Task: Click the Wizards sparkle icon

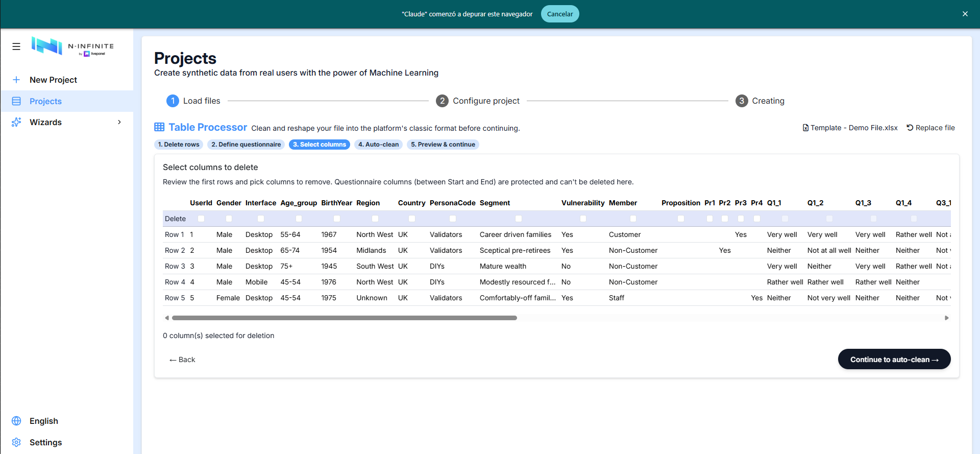Action: pyautogui.click(x=16, y=122)
